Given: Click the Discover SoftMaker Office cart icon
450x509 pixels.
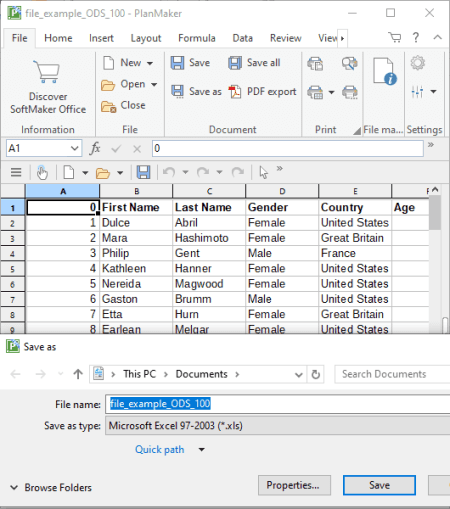Looking at the screenshot, I should [x=47, y=72].
